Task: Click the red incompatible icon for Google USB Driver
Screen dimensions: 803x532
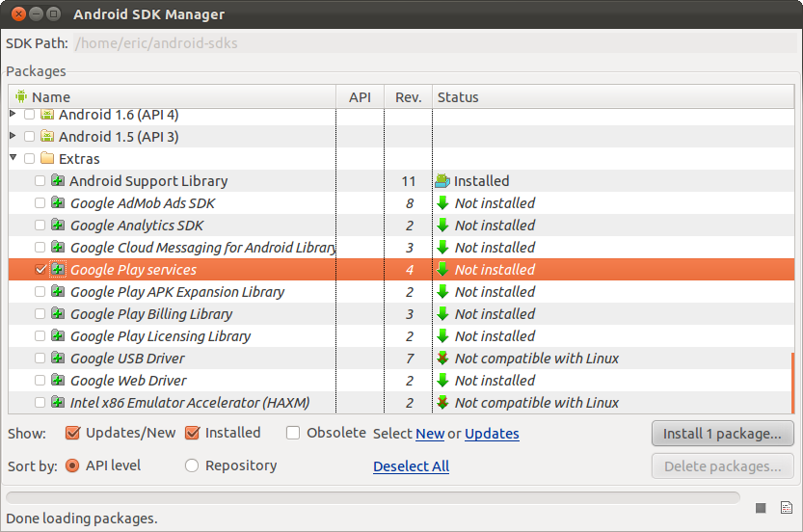Action: point(442,359)
